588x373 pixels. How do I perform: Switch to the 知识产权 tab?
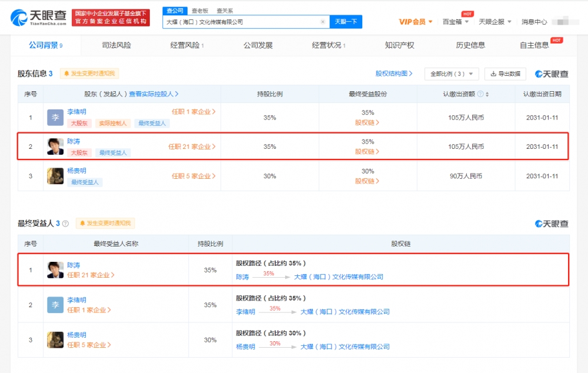(x=399, y=45)
